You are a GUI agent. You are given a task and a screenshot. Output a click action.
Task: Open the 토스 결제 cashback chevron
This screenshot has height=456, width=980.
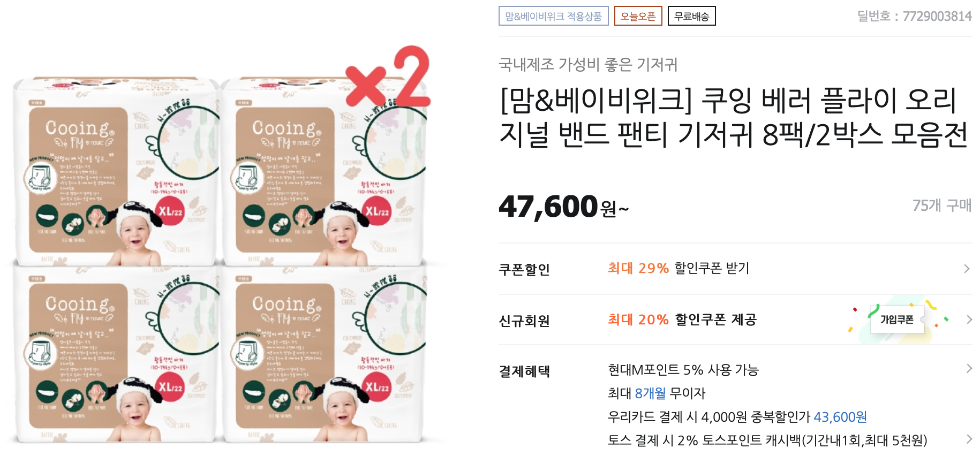pyautogui.click(x=969, y=439)
